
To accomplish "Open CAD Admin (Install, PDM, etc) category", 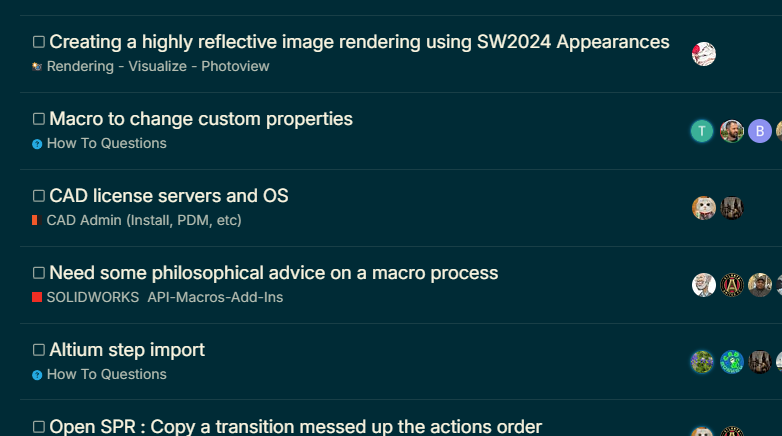I will click(x=144, y=220).
